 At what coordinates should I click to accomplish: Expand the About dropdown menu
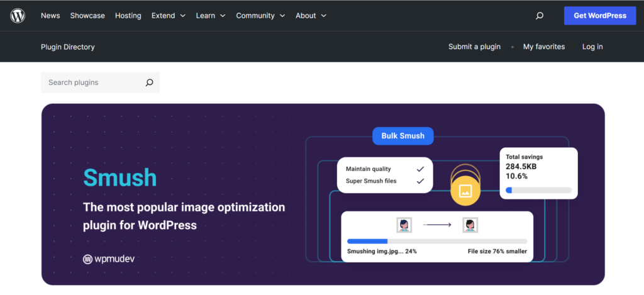[311, 16]
